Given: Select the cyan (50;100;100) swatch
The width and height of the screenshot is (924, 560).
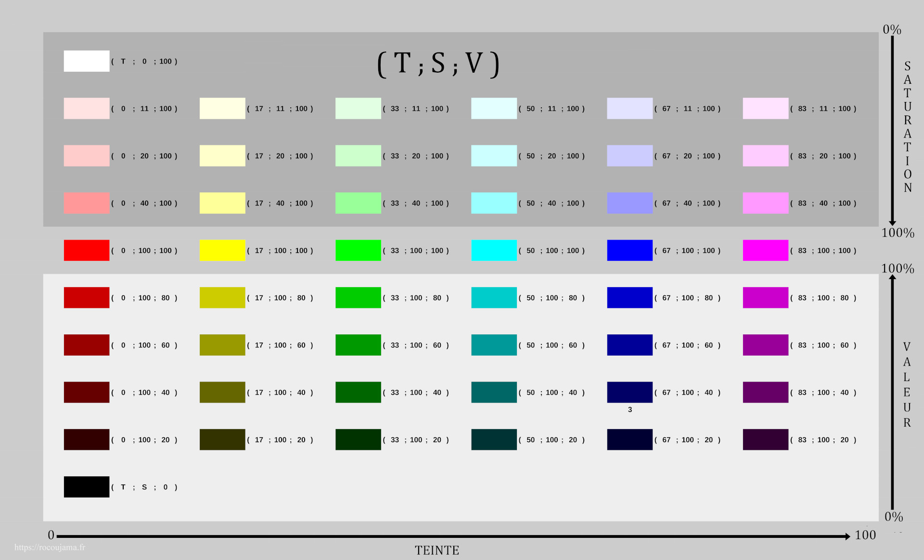Looking at the screenshot, I should (x=494, y=250).
